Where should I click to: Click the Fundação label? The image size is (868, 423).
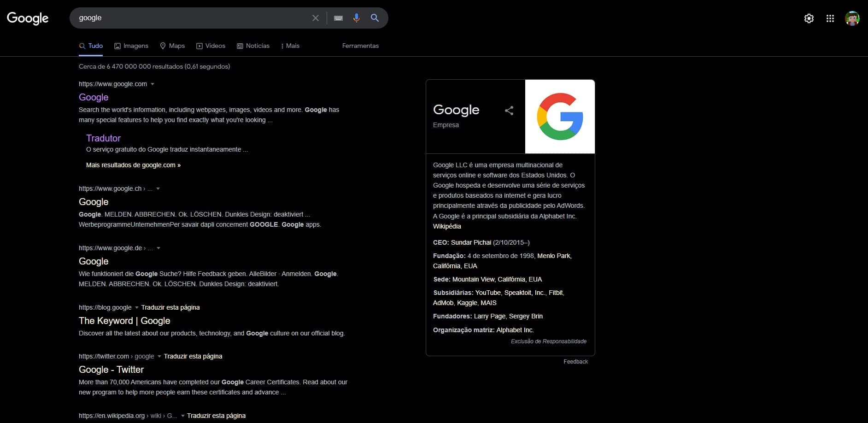pos(449,256)
